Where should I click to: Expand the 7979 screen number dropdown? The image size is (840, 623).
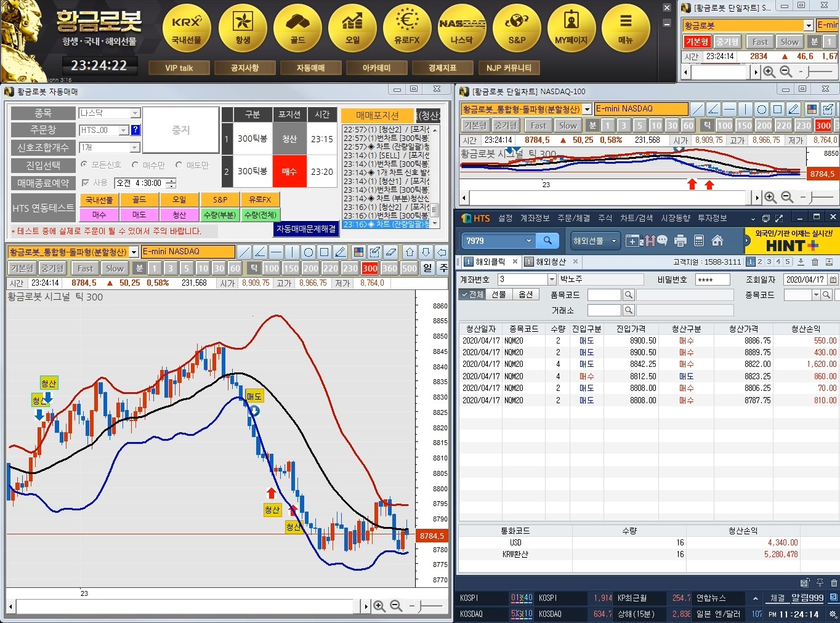pyautogui.click(x=529, y=241)
